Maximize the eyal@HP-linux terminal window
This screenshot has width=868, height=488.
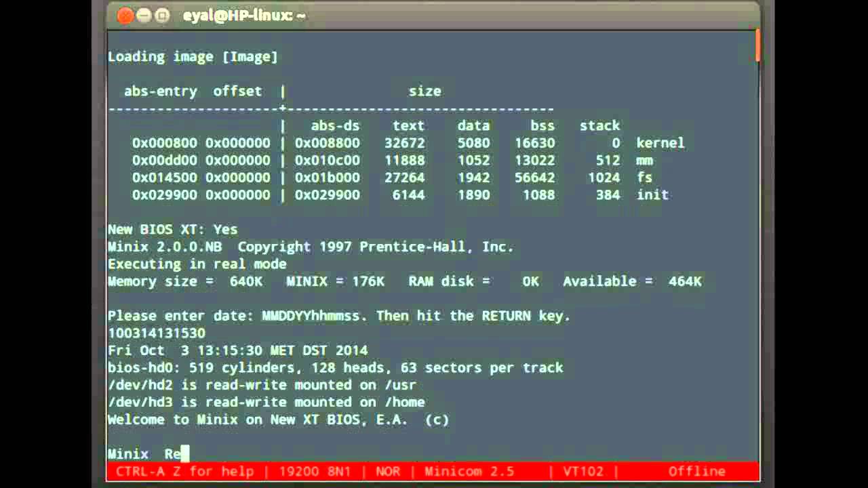click(x=163, y=16)
